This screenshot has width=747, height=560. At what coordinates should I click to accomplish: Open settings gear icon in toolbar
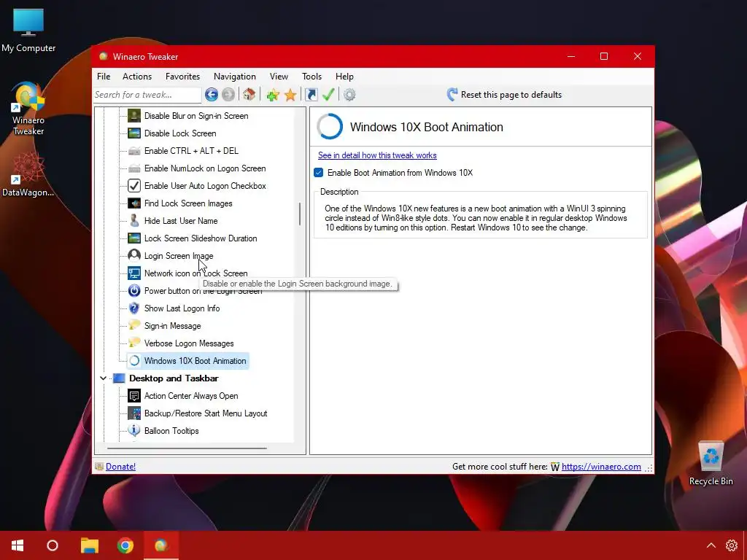(x=349, y=95)
